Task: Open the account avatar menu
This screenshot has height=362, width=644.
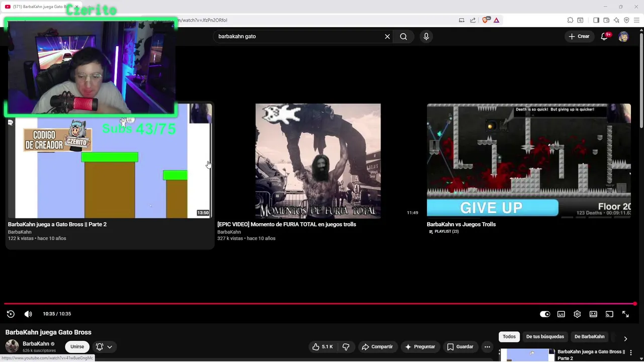Action: tap(623, 36)
